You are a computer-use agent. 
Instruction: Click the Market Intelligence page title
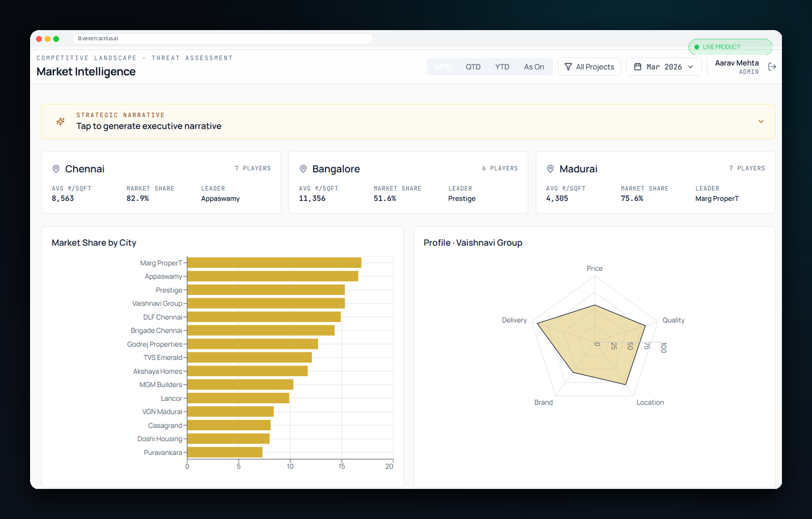tap(86, 71)
